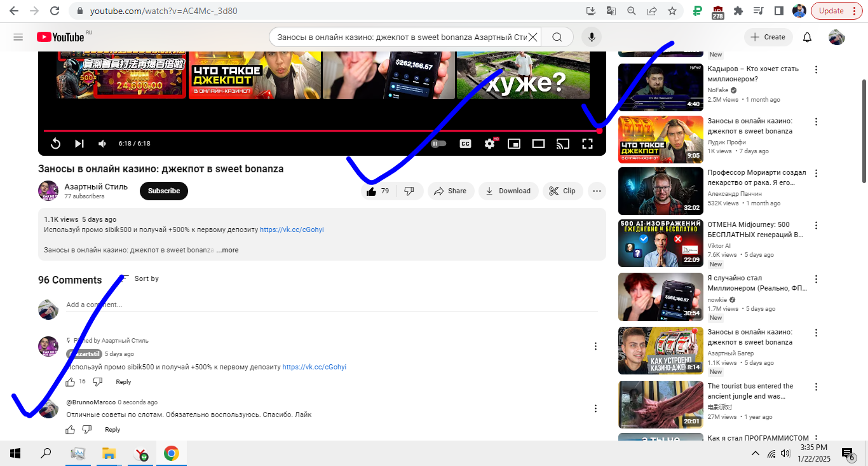Click the video progress bar
This screenshot has width=868, height=466.
322,131
